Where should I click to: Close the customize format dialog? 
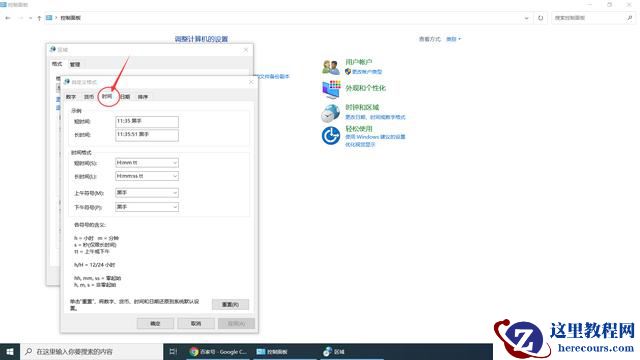coord(251,82)
